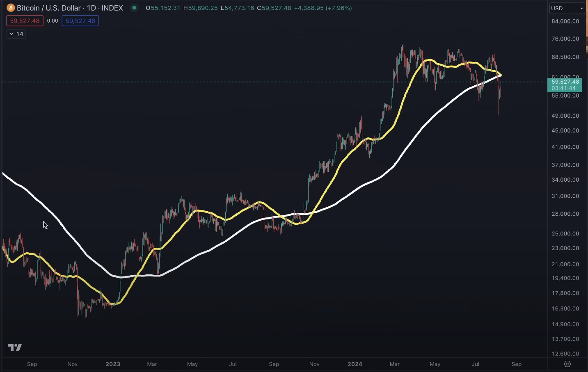
Task: Open the chart settings gear icon
Action: (x=567, y=364)
